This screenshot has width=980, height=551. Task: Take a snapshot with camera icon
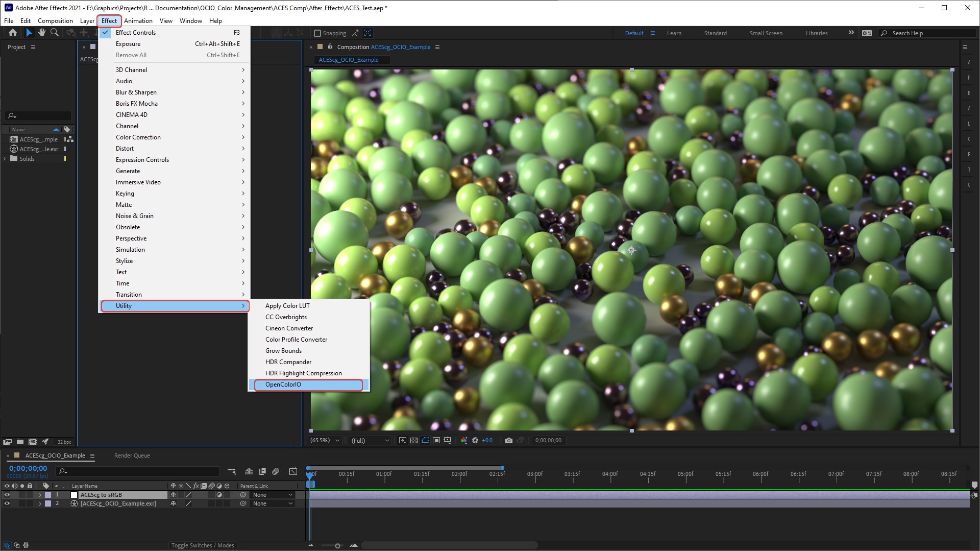[508, 440]
